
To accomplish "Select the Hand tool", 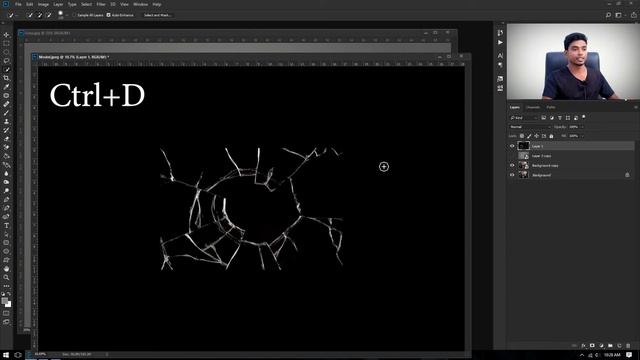I will point(6,269).
